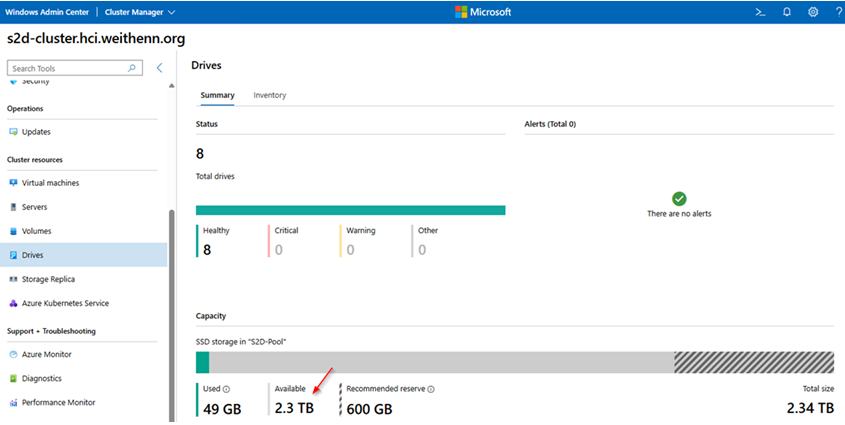Viewport: 845px width, 425px height.
Task: Click the Virtual machines sidebar icon
Action: pyautogui.click(x=13, y=183)
